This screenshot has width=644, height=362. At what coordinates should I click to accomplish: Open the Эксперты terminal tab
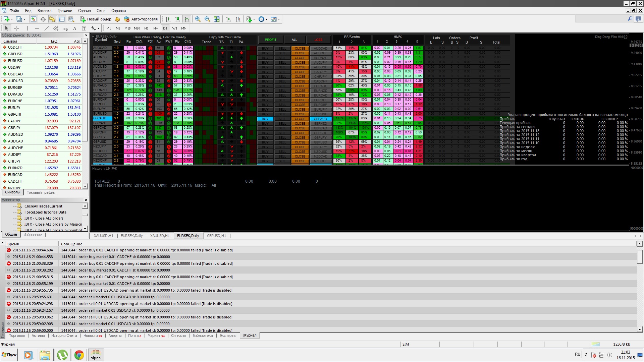tap(228, 336)
